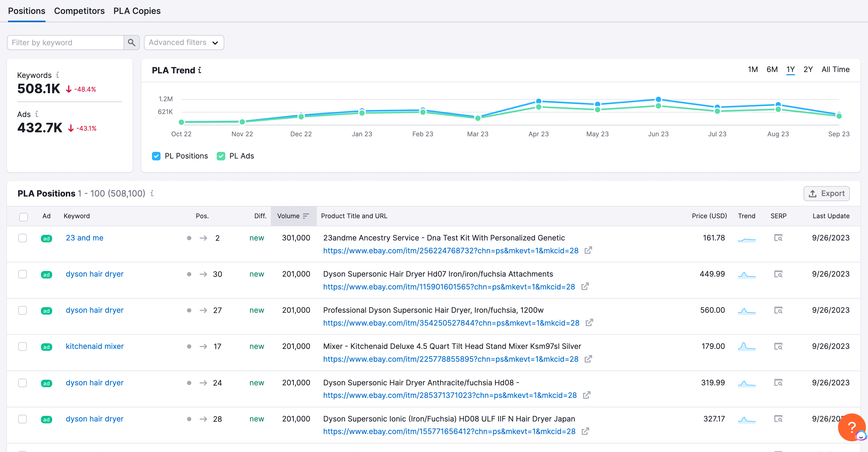Expand the Advanced filters dropdown
Viewport: 868px width, 452px height.
point(184,43)
